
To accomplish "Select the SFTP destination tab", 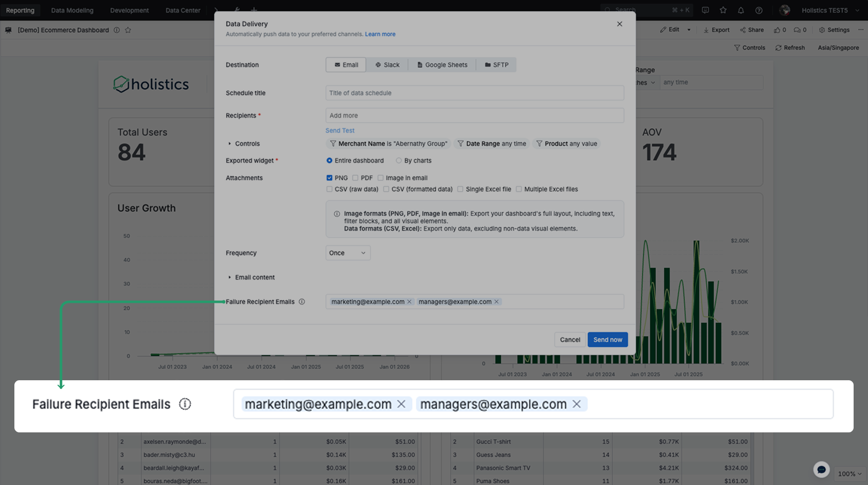I will click(496, 65).
